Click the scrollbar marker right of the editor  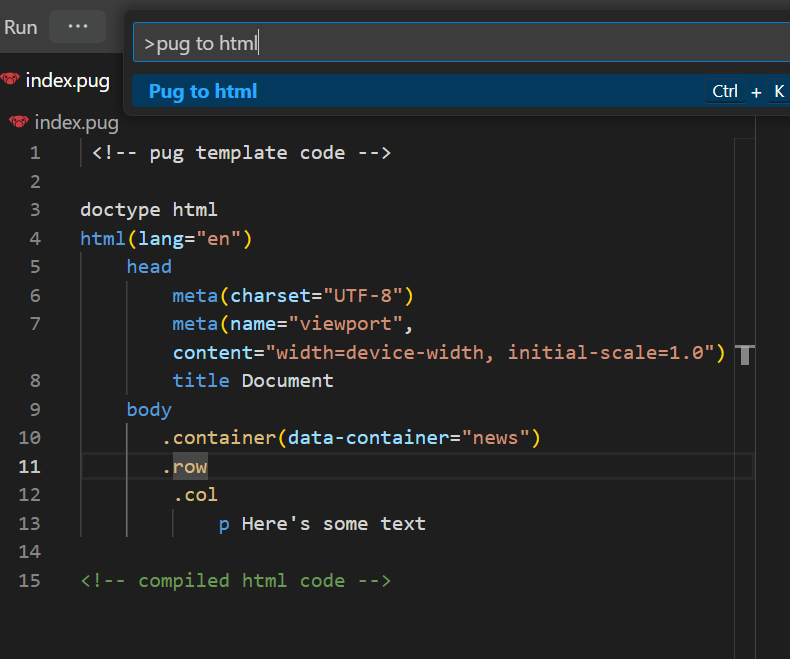(x=744, y=354)
